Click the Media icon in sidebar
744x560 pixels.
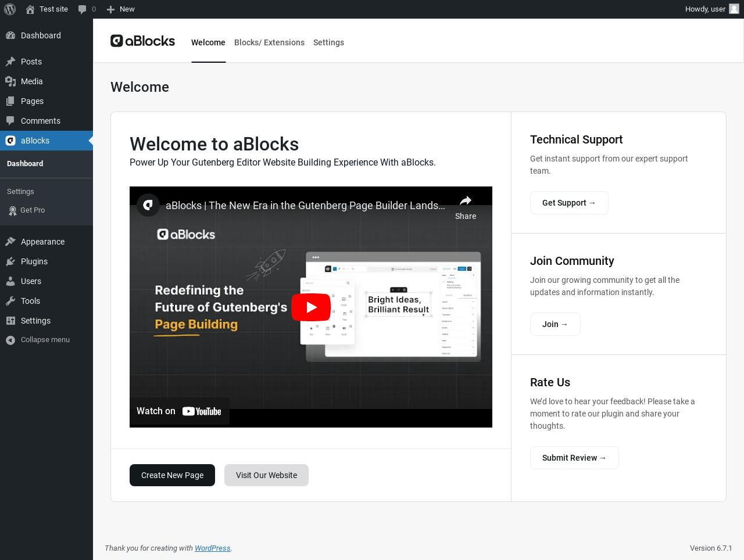10,81
